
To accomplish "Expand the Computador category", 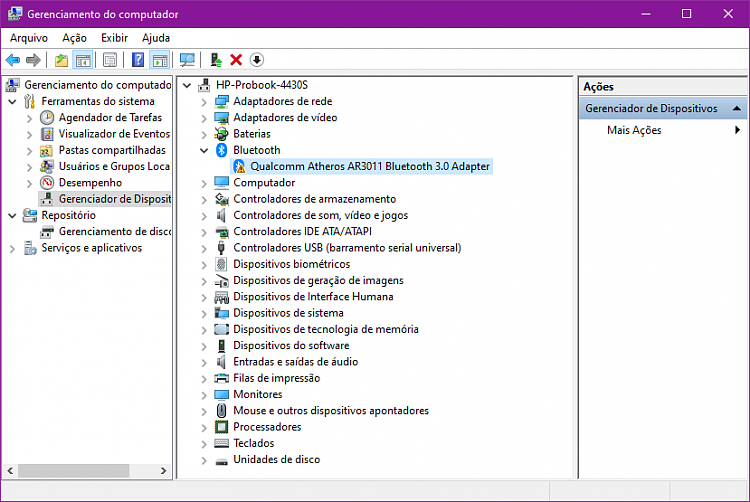I will [204, 183].
